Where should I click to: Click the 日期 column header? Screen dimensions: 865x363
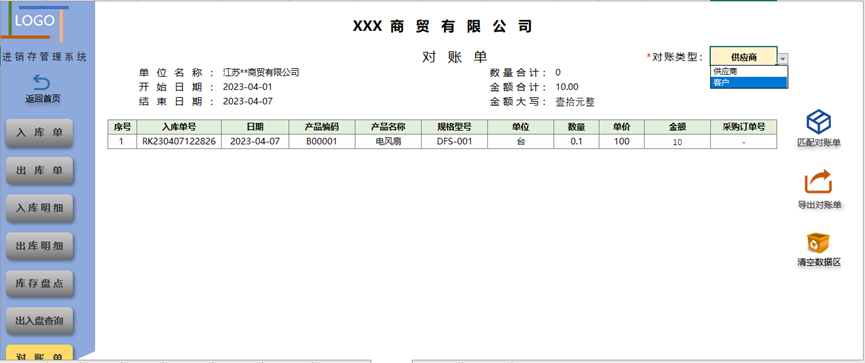pyautogui.click(x=255, y=127)
